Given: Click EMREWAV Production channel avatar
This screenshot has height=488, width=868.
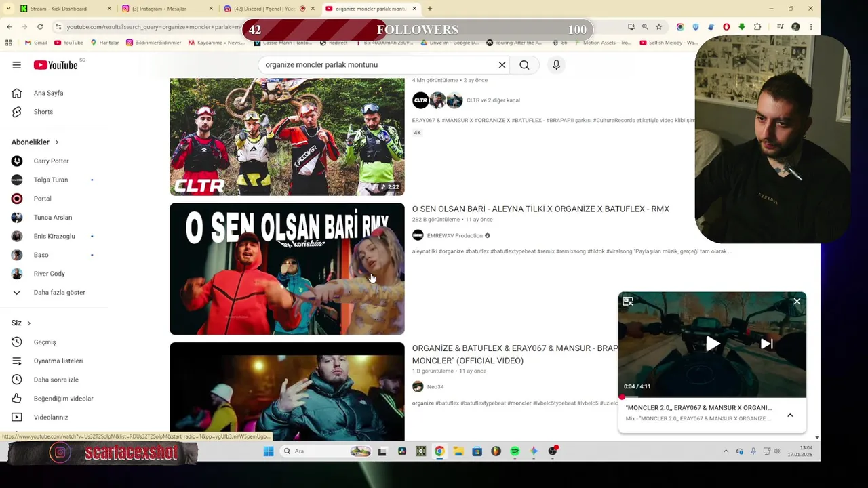Looking at the screenshot, I should [418, 235].
